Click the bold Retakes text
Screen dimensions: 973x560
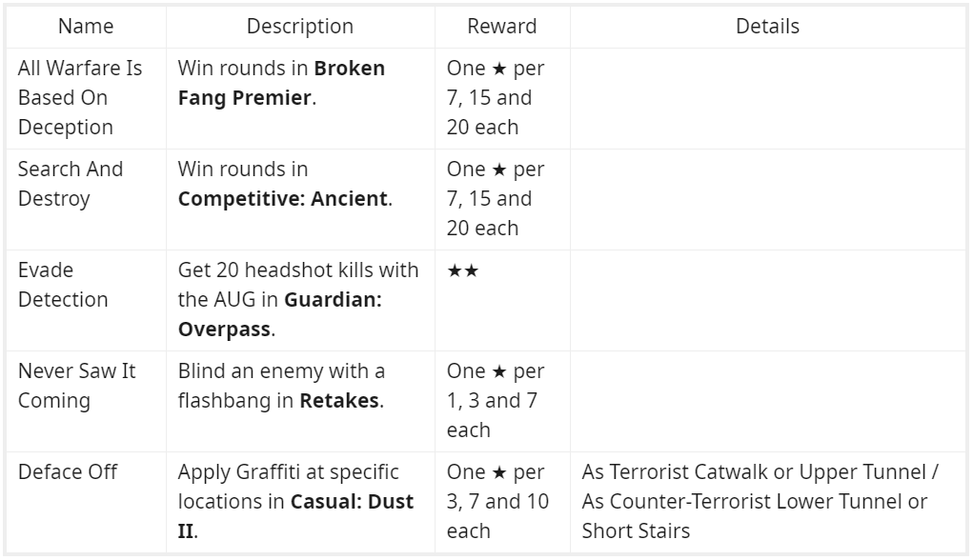[339, 401]
